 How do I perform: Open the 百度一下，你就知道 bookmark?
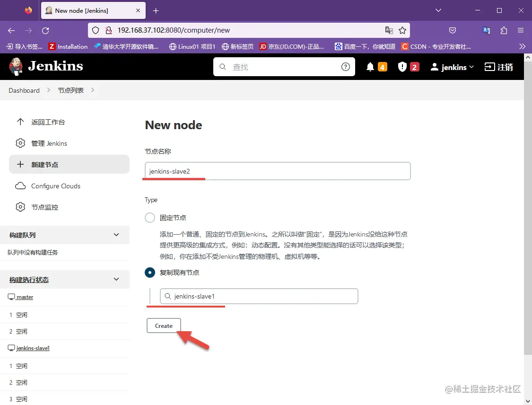365,46
